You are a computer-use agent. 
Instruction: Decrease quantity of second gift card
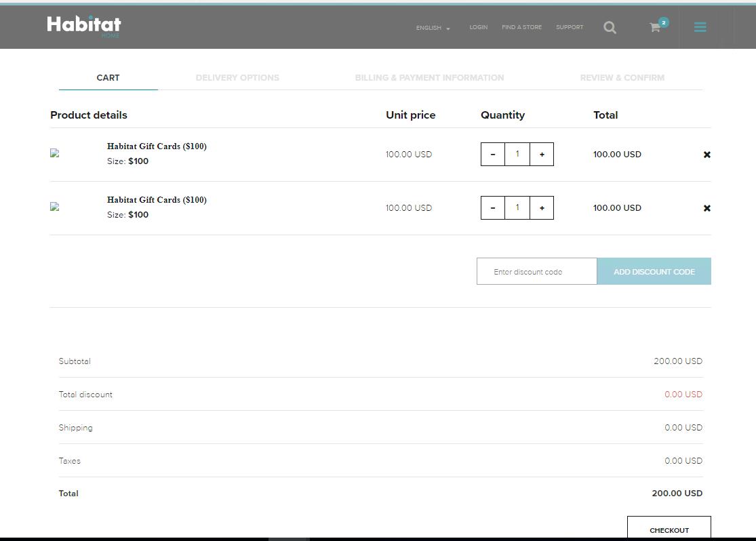[x=493, y=208]
